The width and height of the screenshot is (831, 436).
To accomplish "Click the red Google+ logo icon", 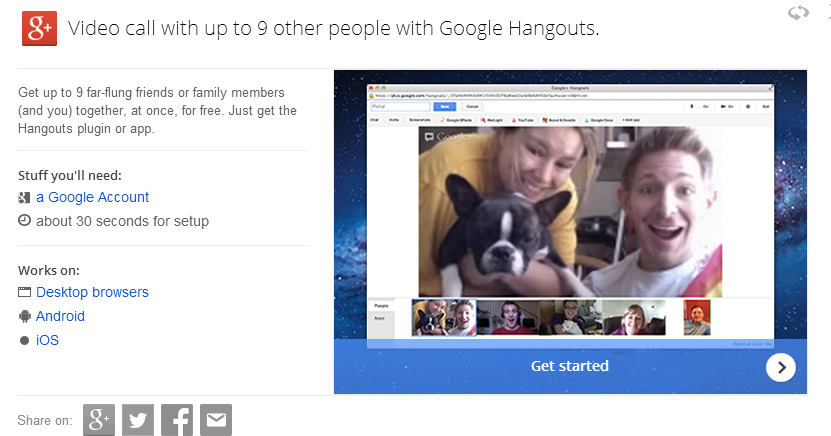I will click(39, 28).
